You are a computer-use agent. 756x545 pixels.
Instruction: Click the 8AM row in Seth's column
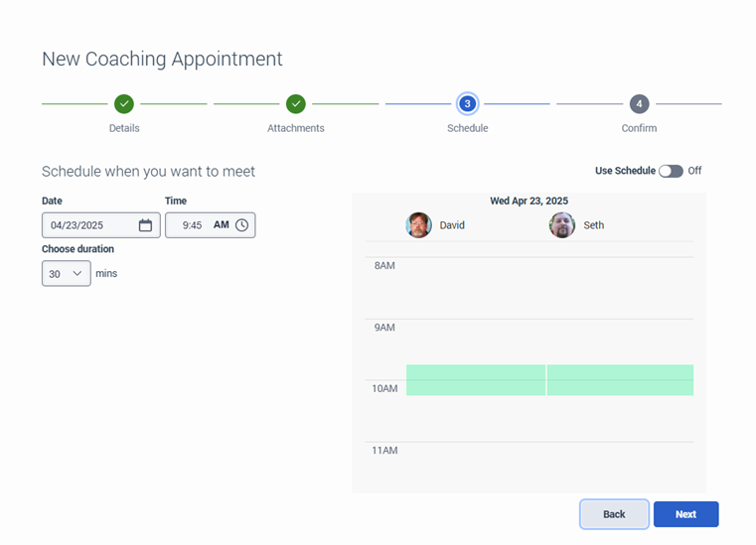click(620, 288)
